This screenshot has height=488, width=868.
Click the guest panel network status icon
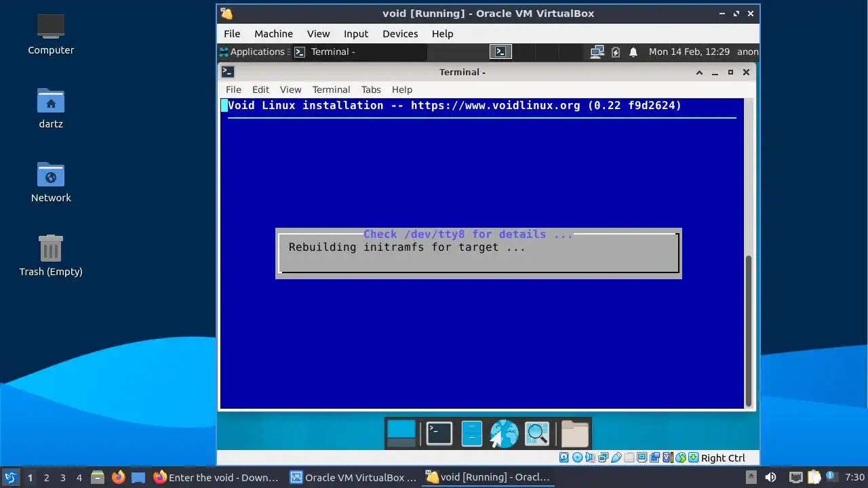pyautogui.click(x=597, y=52)
